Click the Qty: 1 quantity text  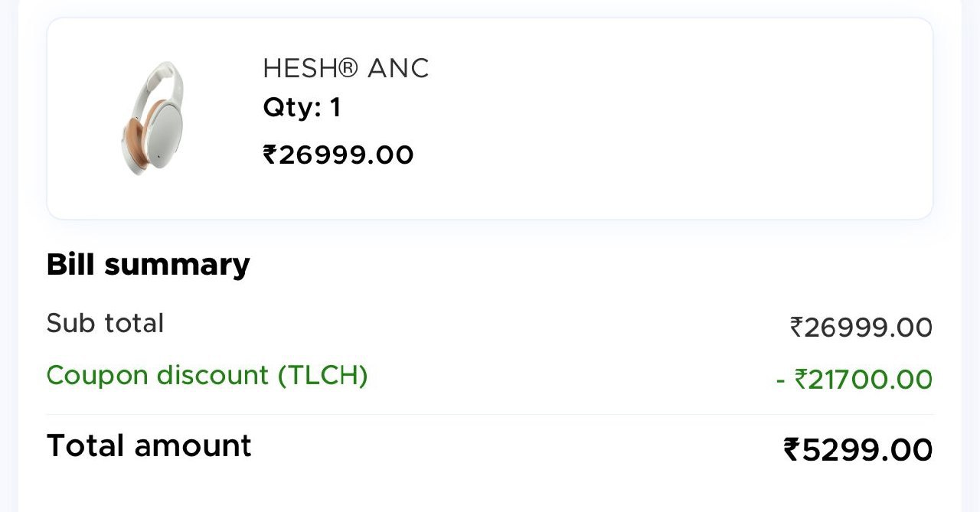(302, 108)
